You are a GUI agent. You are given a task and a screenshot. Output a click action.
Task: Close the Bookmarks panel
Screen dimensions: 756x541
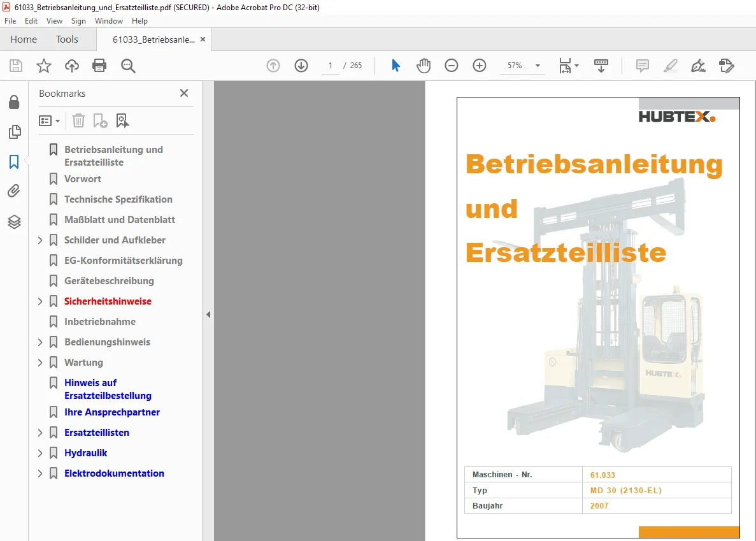[184, 93]
